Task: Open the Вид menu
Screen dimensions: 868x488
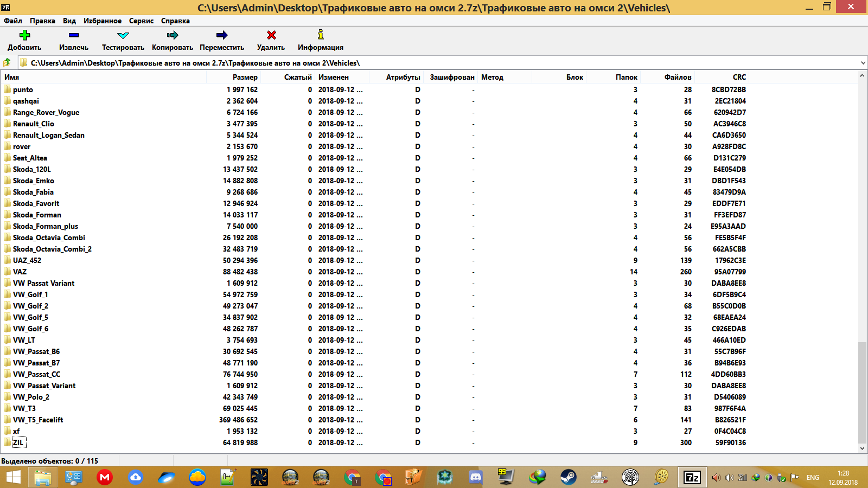Action: (x=69, y=21)
